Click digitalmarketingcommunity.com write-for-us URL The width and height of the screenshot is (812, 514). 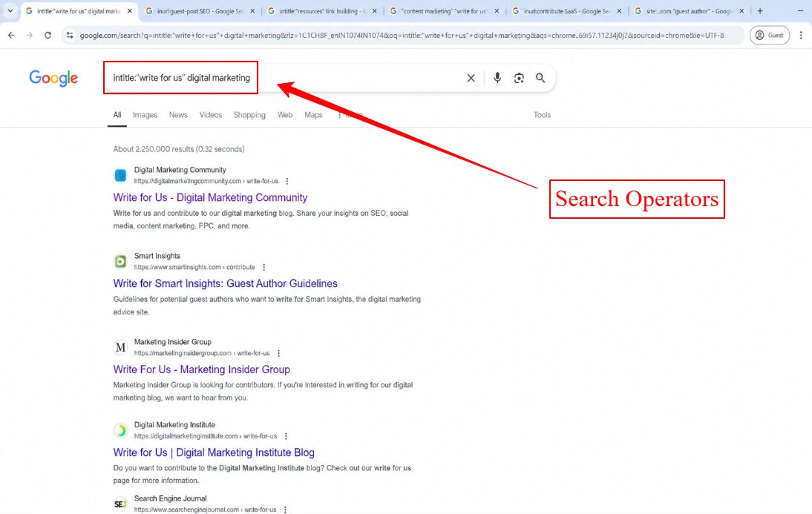click(206, 181)
